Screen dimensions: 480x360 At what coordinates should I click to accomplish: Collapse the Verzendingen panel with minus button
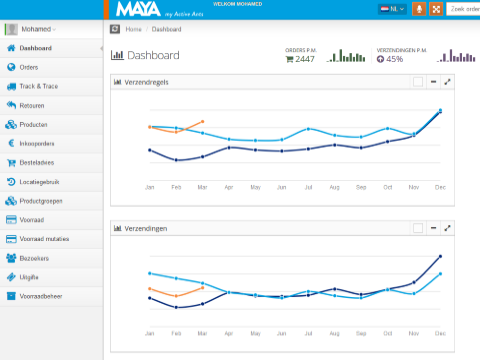433,228
